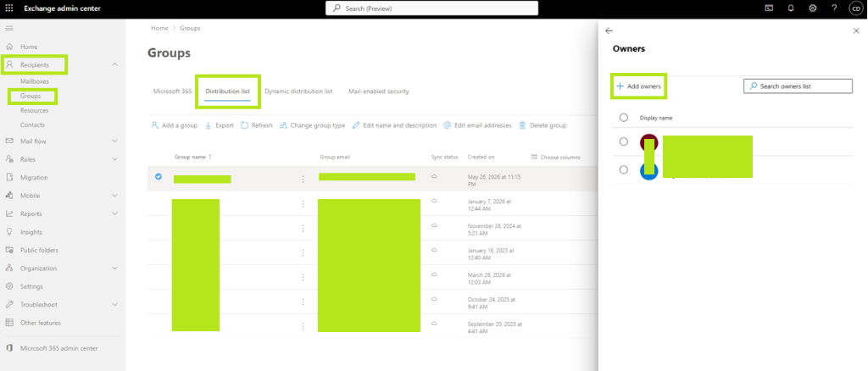This screenshot has height=371, width=868.
Task: Select all owners via Display name radio
Action: coord(624,117)
